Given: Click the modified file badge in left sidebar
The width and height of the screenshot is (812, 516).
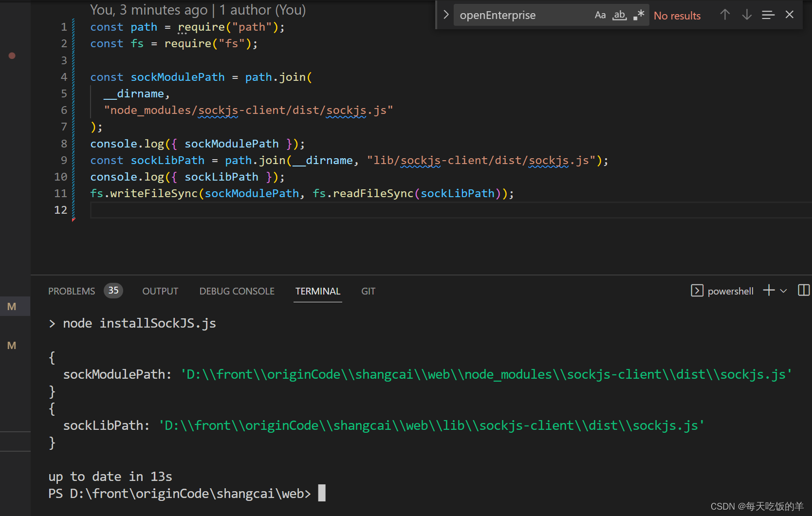Looking at the screenshot, I should coord(11,306).
